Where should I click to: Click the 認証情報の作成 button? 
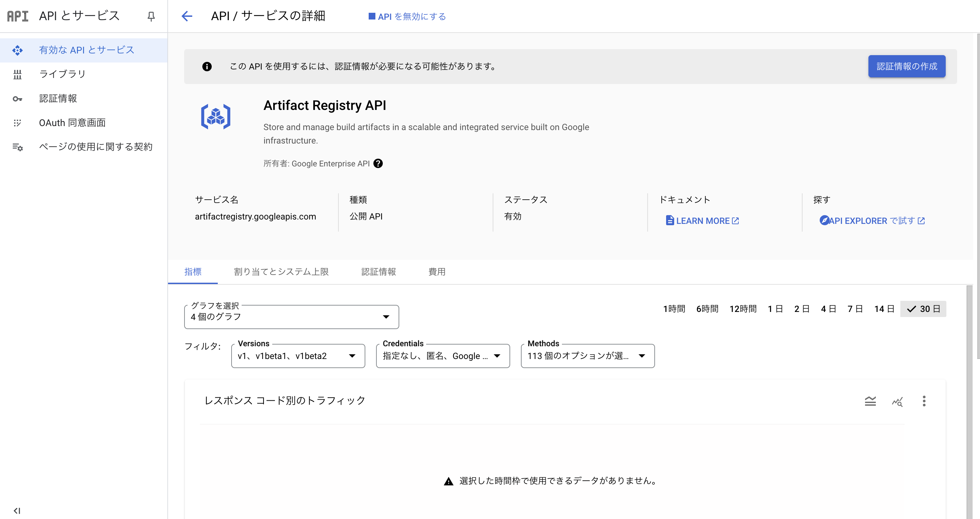click(x=907, y=67)
